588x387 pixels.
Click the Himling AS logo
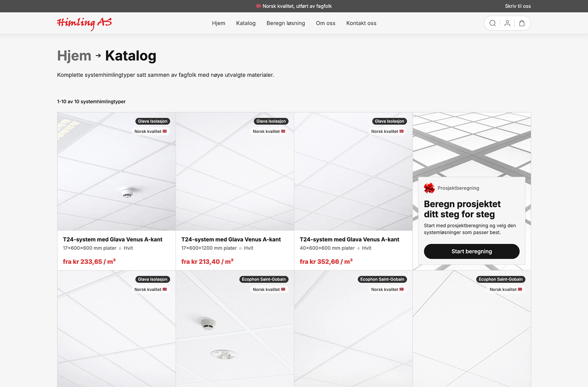84,23
